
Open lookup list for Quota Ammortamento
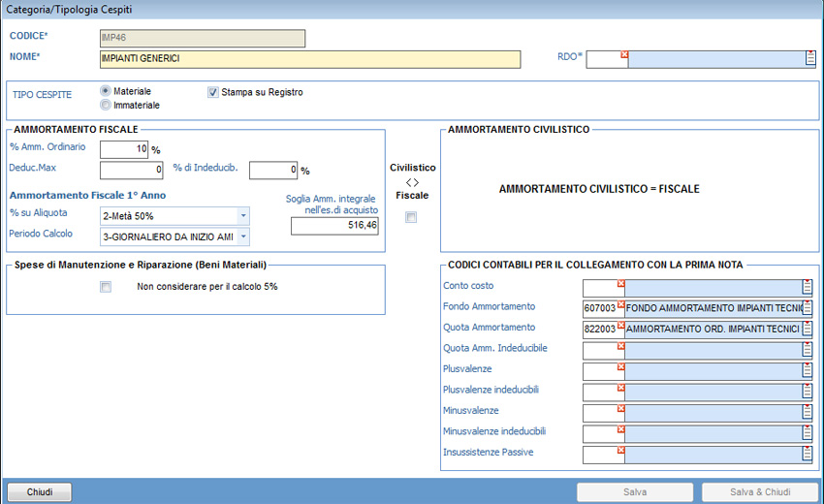(808, 329)
